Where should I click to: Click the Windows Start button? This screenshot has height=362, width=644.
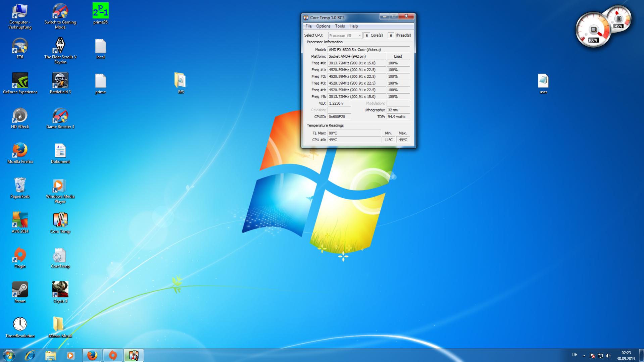9,355
